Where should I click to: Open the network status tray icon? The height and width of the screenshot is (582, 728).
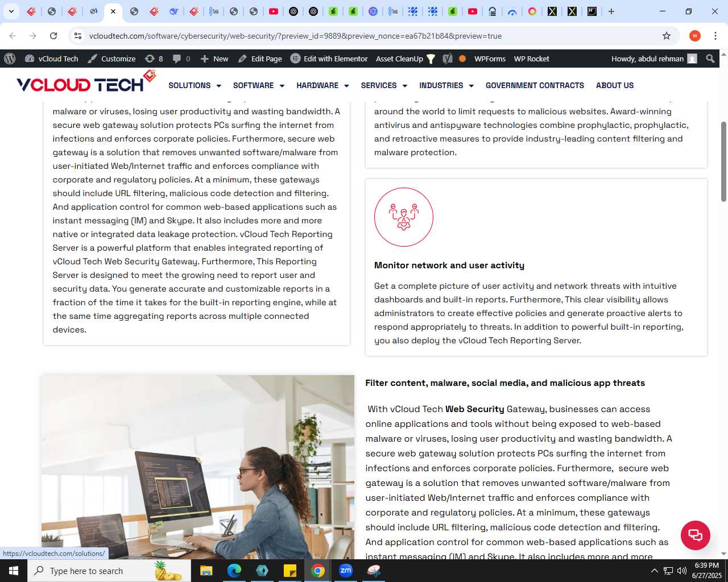click(668, 571)
